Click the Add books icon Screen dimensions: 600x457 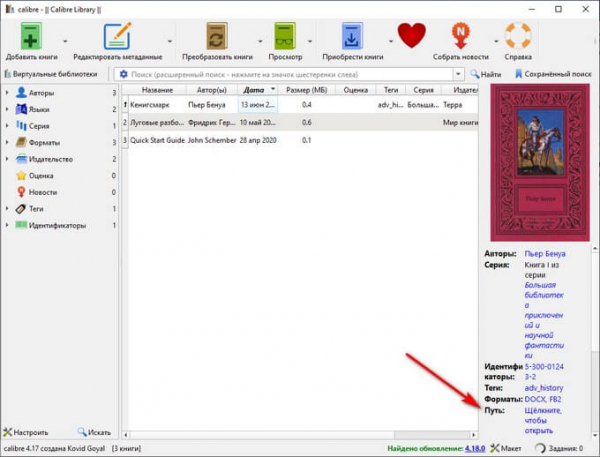pyautogui.click(x=31, y=36)
